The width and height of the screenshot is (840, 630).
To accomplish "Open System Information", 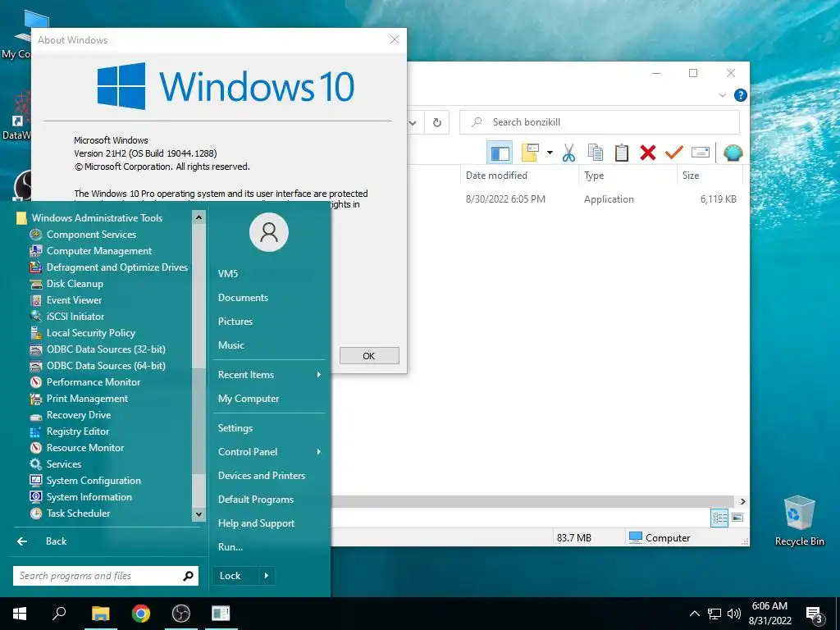I will pyautogui.click(x=81, y=497).
